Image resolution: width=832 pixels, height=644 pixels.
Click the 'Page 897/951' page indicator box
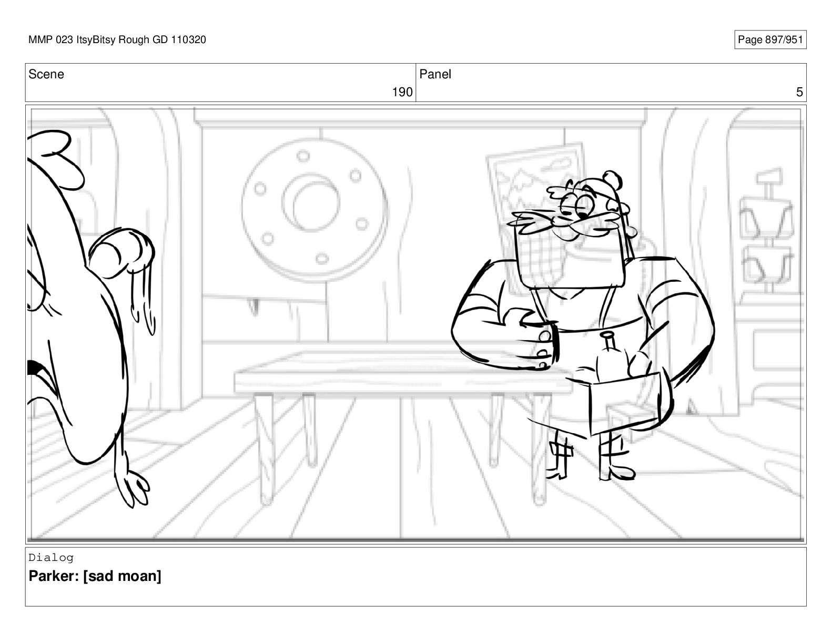[770, 40]
